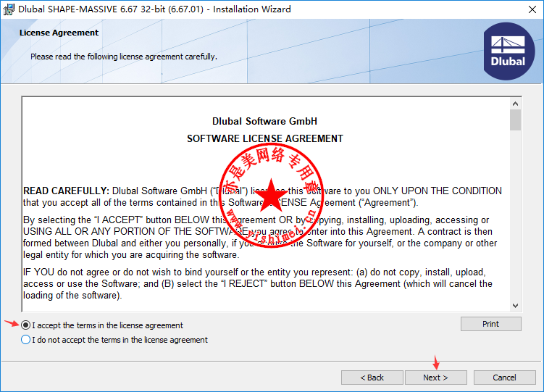
Task: Click the "Dlubal Software GmbH" heading text
Action: tap(264, 122)
